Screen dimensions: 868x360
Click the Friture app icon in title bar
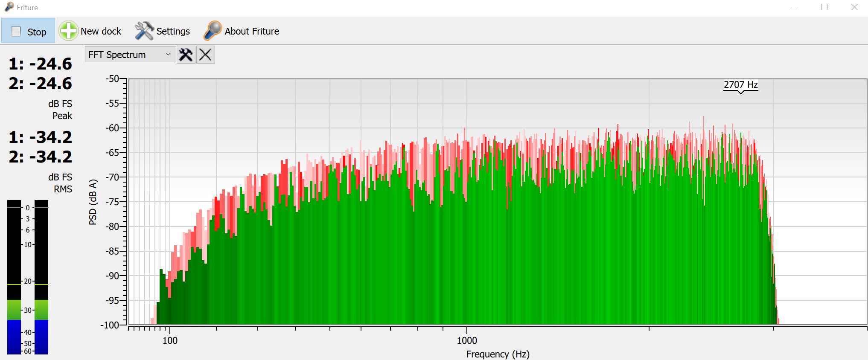coord(9,7)
